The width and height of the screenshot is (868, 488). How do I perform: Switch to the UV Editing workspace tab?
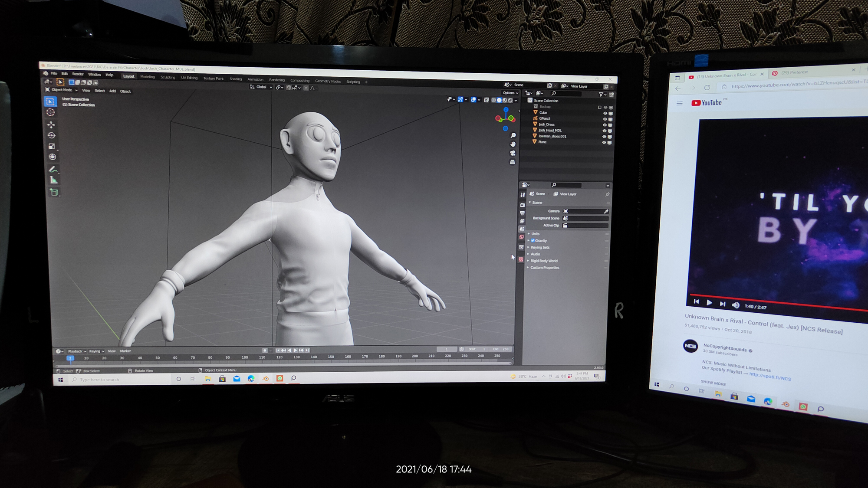pos(189,78)
